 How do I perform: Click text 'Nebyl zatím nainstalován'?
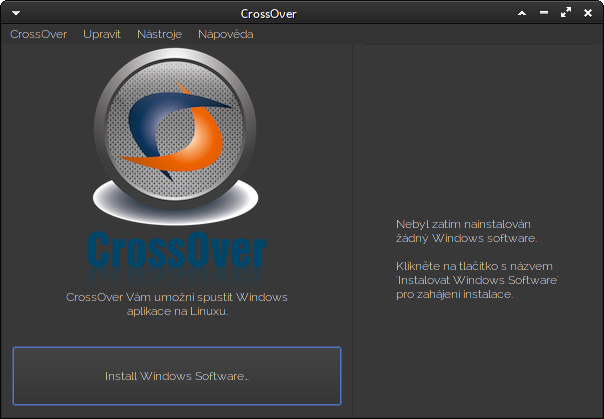(463, 224)
